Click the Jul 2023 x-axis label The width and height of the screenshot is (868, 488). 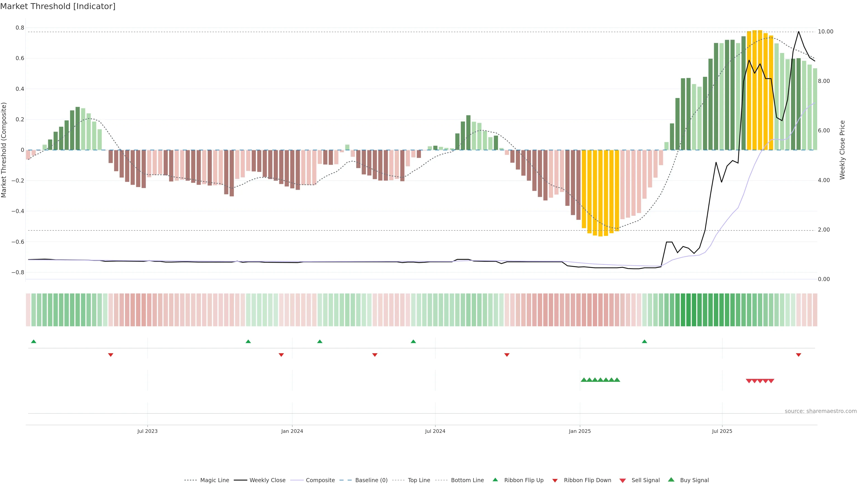(x=147, y=431)
